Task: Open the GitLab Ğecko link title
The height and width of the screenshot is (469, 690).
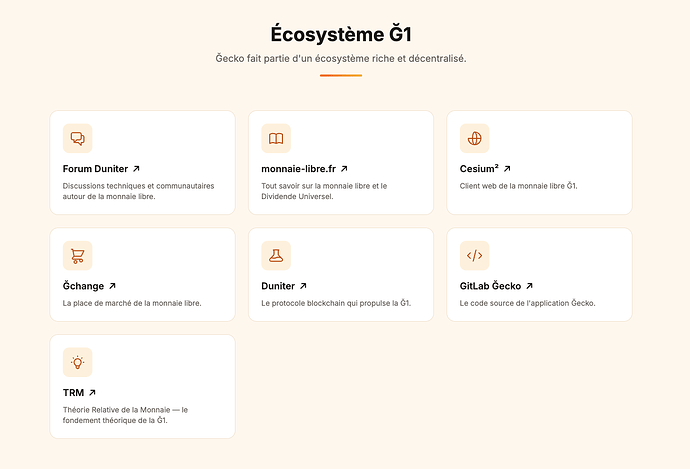Action: click(x=490, y=286)
